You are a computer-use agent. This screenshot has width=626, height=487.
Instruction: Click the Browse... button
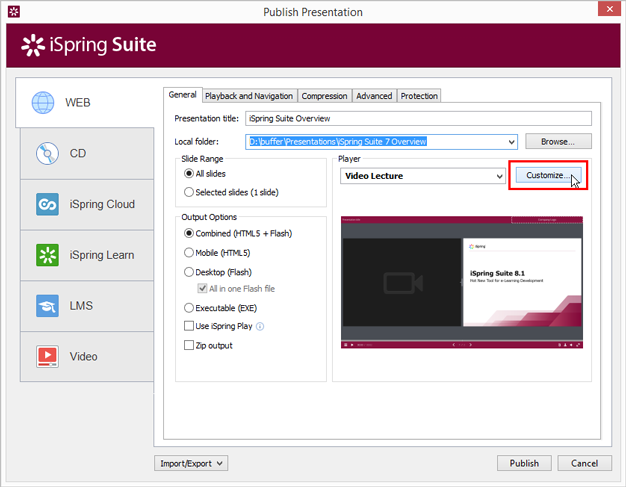(558, 142)
